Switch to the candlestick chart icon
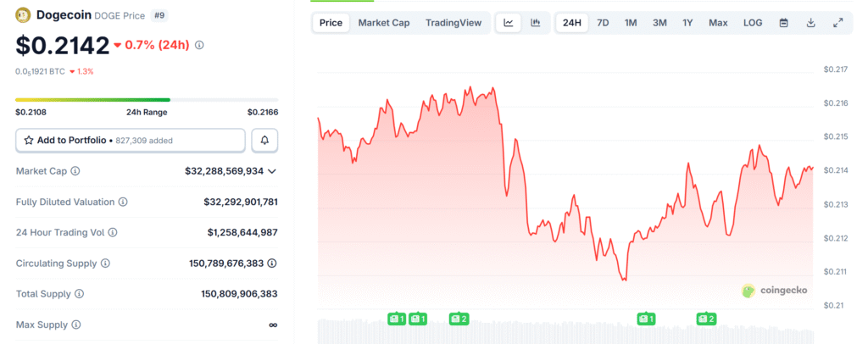This screenshot has height=344, width=868. click(535, 23)
